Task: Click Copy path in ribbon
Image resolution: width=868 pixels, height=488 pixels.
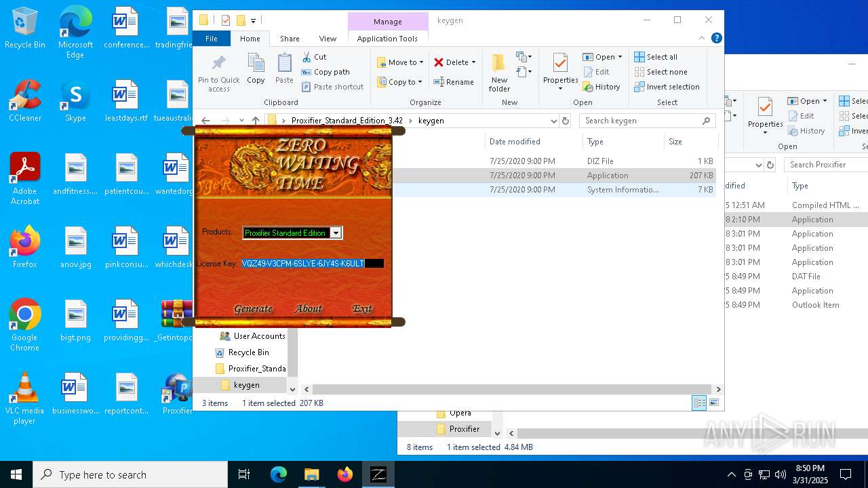Action: coord(325,72)
